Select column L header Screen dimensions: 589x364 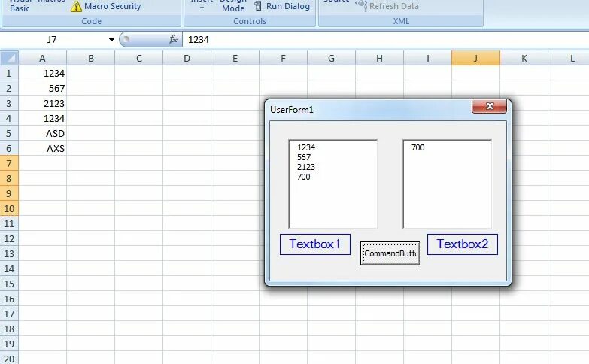(x=569, y=58)
